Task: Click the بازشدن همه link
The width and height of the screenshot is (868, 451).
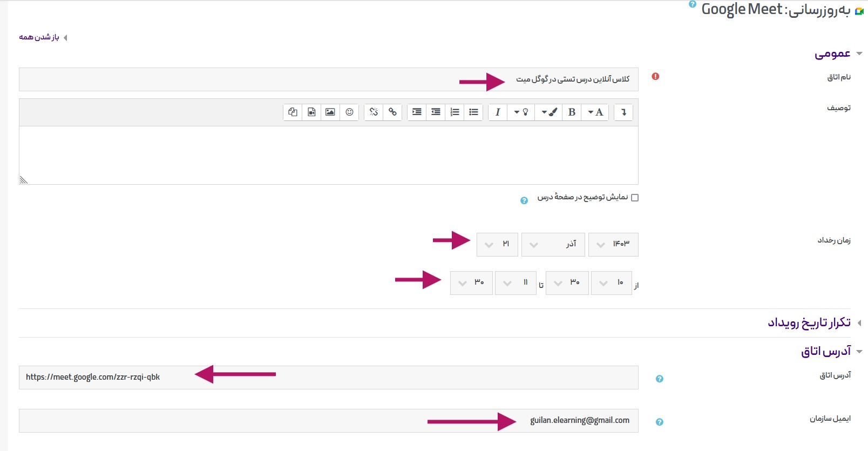Action: tap(39, 37)
